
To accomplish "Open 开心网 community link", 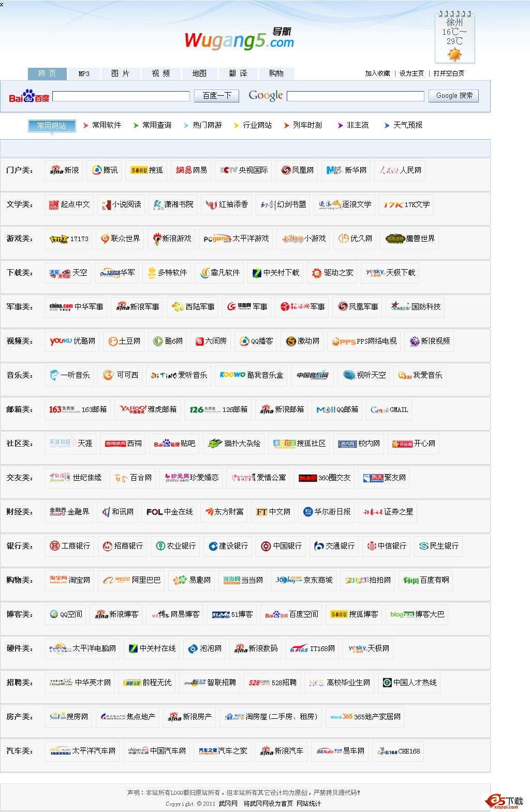I will point(413,444).
